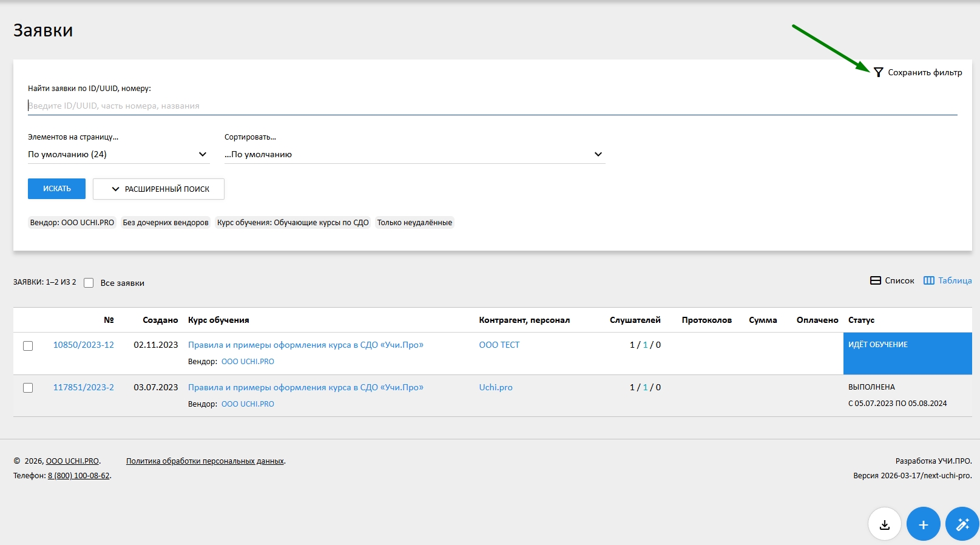This screenshot has height=545, width=980.
Task: Switch to Список view icon
Action: (876, 280)
